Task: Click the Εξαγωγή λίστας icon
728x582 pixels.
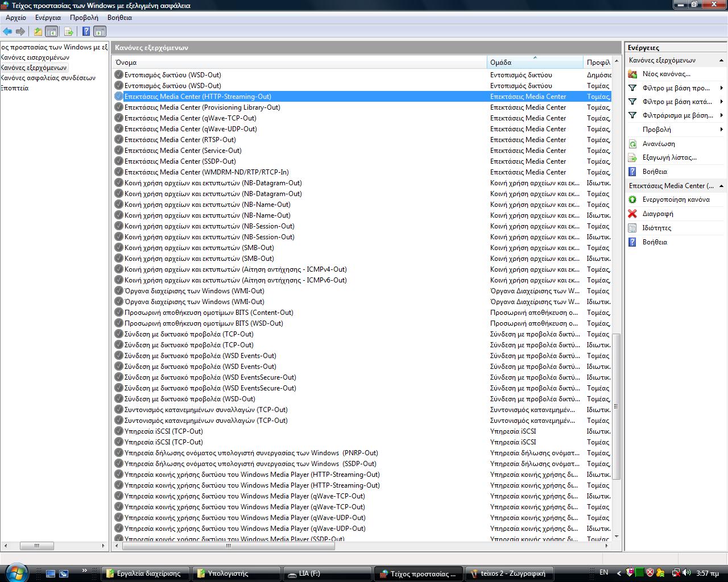Action: tap(632, 157)
